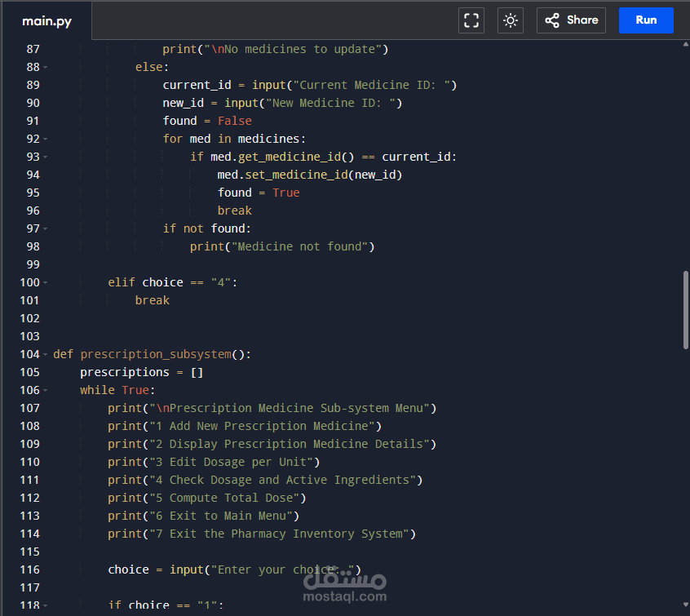Click the Share button

point(571,20)
